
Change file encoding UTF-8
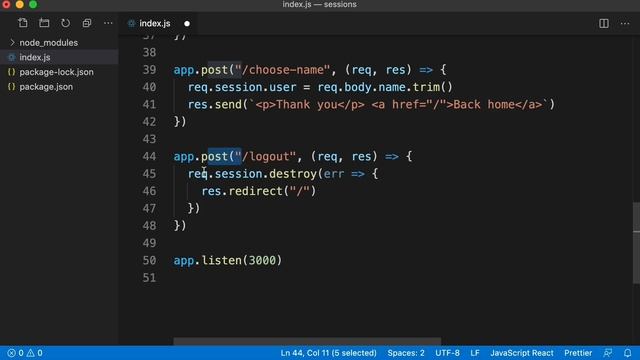point(447,353)
